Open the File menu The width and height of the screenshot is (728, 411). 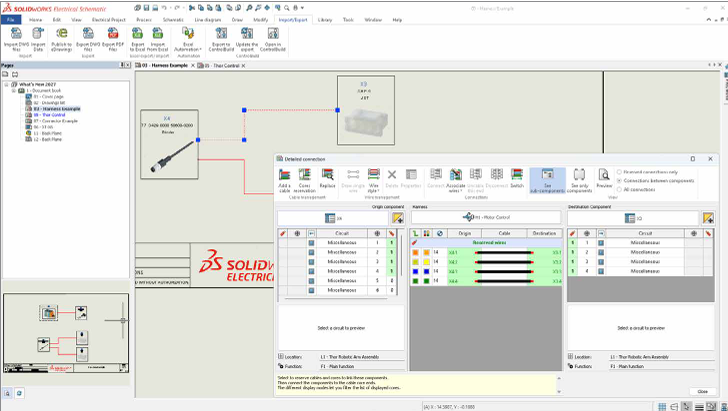11,20
